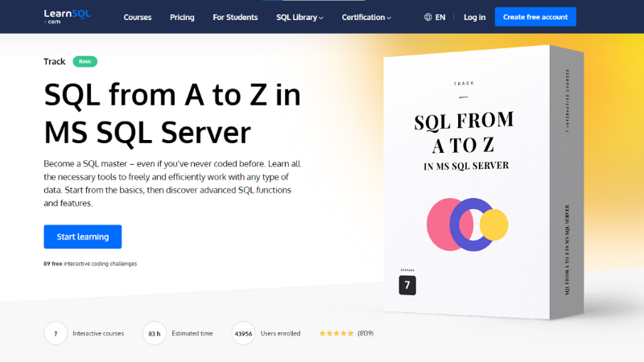644x362 pixels.
Task: Click the 'Estimated time' label
Action: click(192, 333)
